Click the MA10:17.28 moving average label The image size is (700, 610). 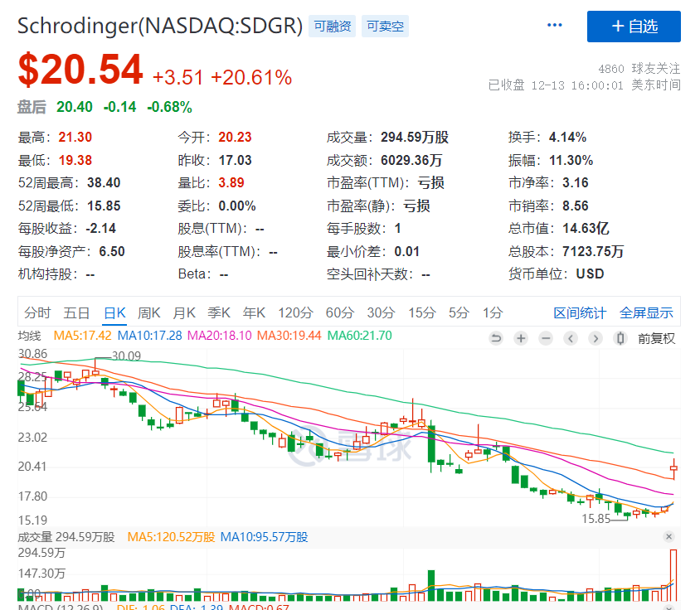click(x=149, y=336)
